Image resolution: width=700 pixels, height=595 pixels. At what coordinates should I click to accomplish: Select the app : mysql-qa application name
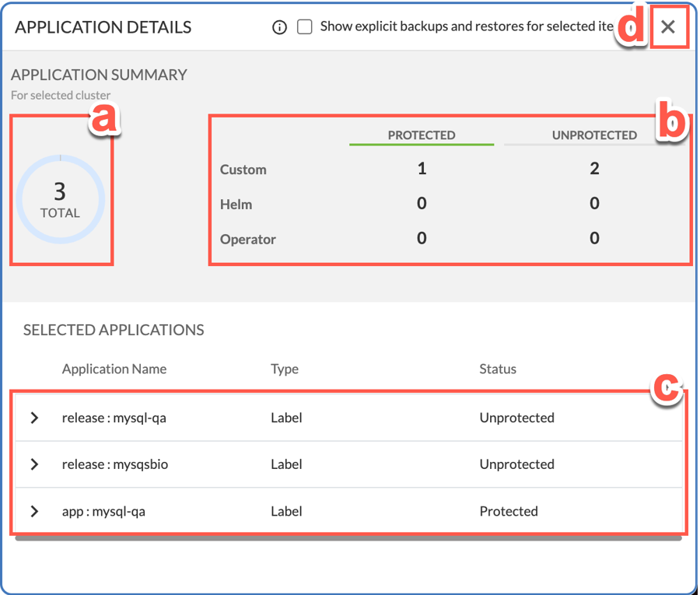pyautogui.click(x=103, y=511)
